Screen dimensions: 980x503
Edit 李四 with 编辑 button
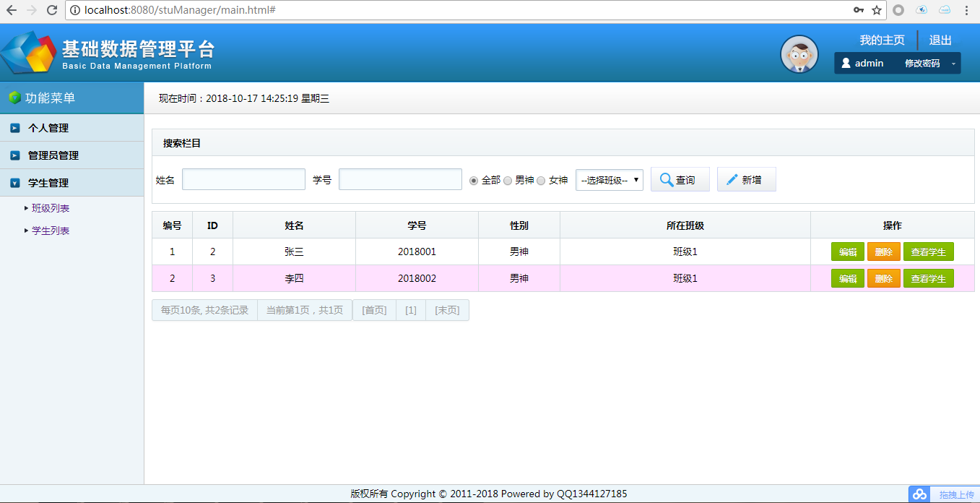click(848, 278)
